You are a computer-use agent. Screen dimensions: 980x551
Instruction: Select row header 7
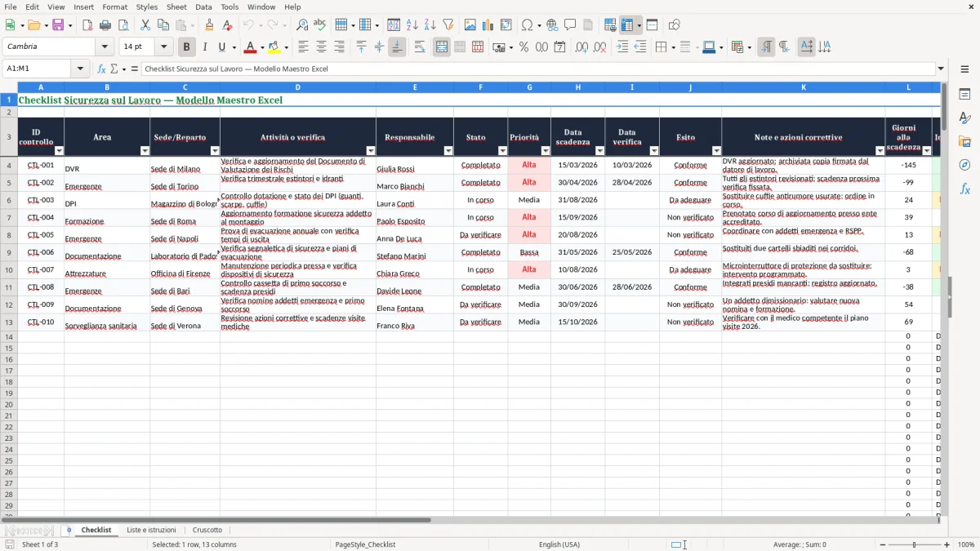point(8,217)
